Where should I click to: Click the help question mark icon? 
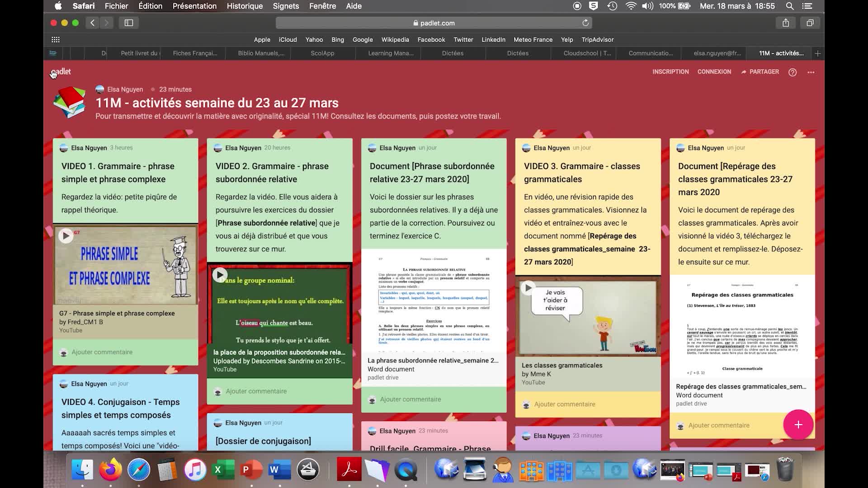pyautogui.click(x=792, y=72)
